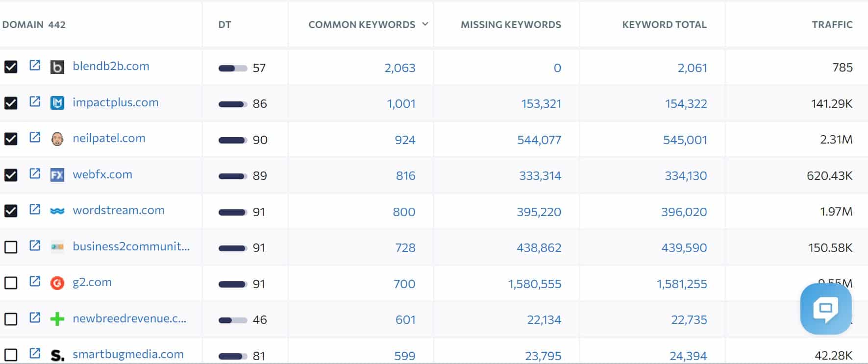The width and height of the screenshot is (868, 364).
Task: Open business2community external link icon
Action: point(35,245)
